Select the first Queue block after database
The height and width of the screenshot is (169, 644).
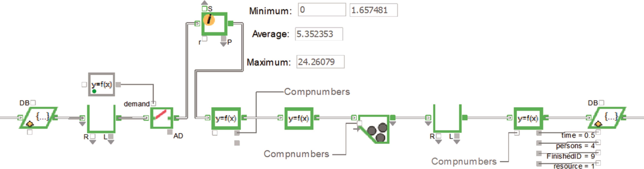click(101, 119)
